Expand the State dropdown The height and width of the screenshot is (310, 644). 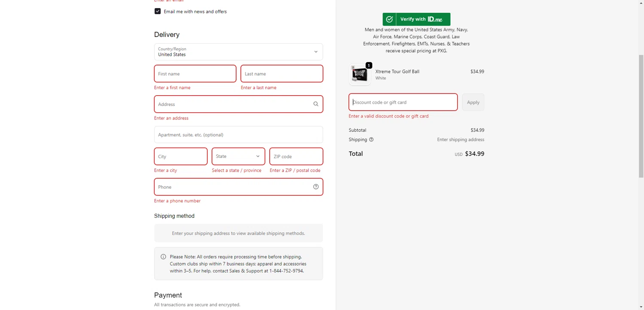(238, 157)
